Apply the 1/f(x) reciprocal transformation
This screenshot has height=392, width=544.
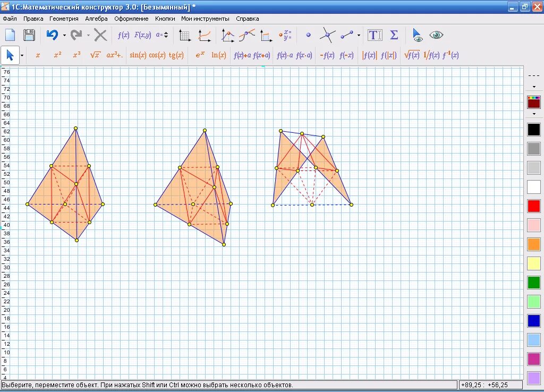click(431, 55)
